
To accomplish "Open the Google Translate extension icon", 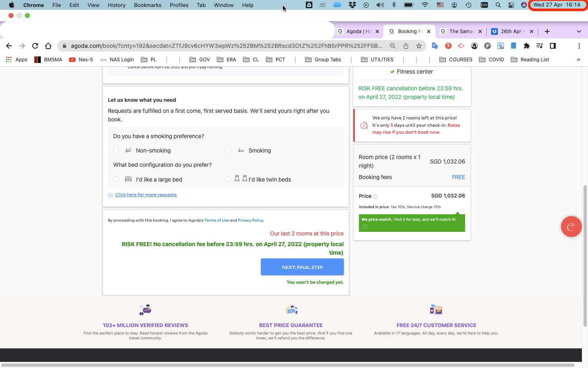I will pyautogui.click(x=435, y=46).
